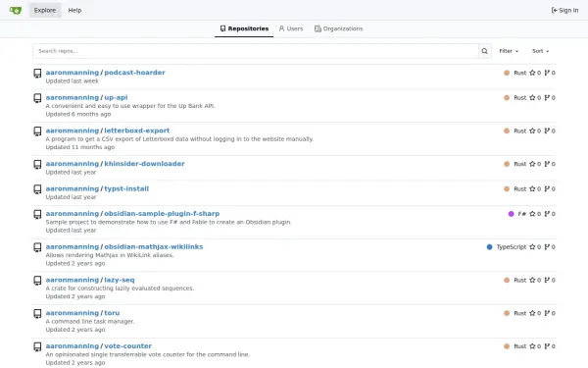588x368 pixels.
Task: Click 'A command line task manager.' description
Action: tap(90, 322)
